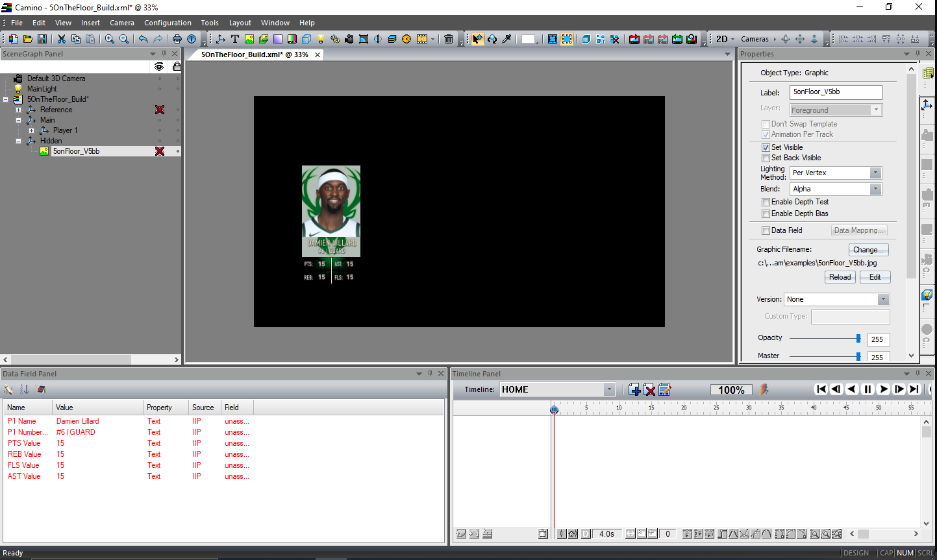Click the save floppy disk icon

point(42,39)
